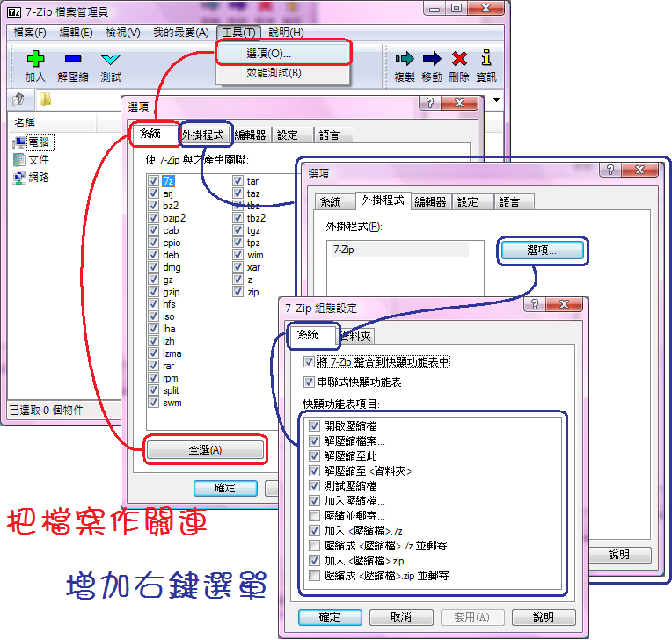Open the 工具(T) menu
This screenshot has height=640, width=672.
(238, 33)
